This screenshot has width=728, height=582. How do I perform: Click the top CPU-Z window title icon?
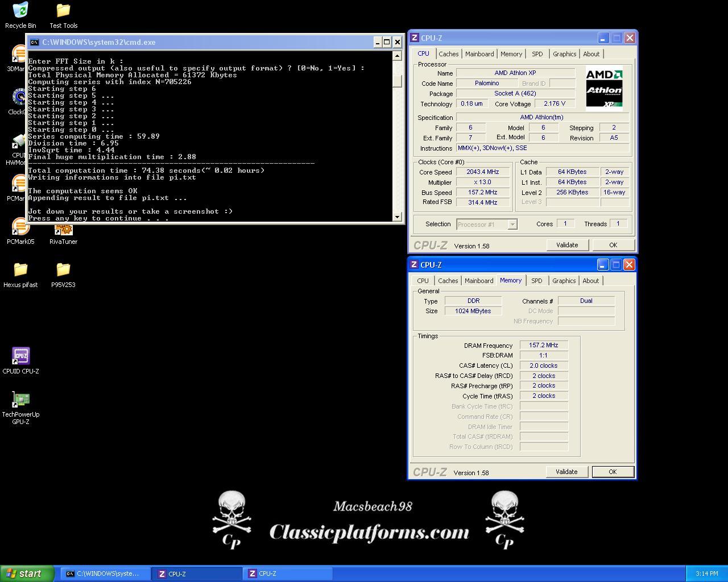coord(415,38)
